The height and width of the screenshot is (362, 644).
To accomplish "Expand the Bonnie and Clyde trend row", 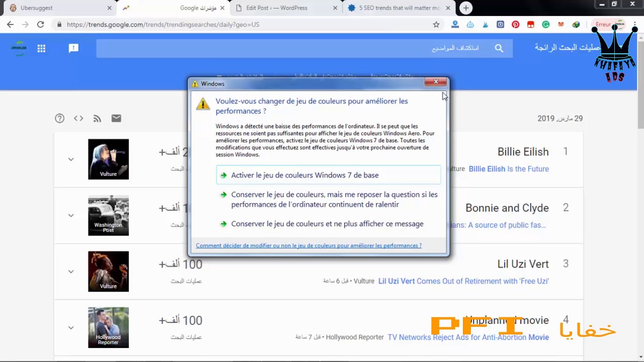I will tap(71, 215).
